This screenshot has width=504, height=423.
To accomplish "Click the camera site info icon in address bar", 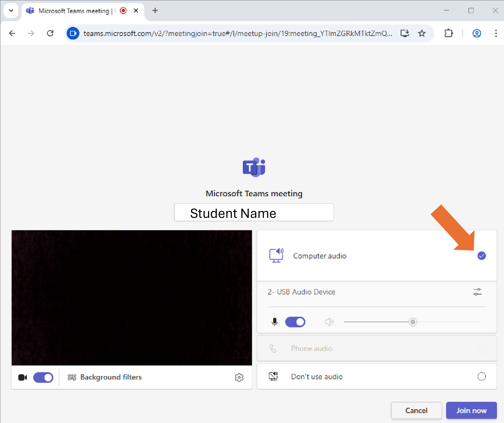I will coord(73,33).
